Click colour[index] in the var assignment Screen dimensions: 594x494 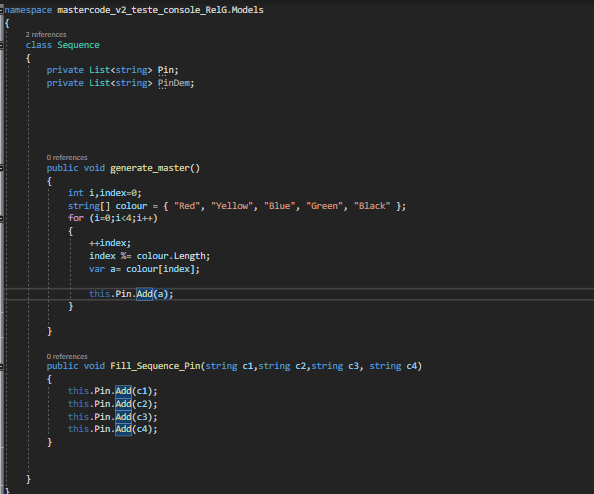161,269
